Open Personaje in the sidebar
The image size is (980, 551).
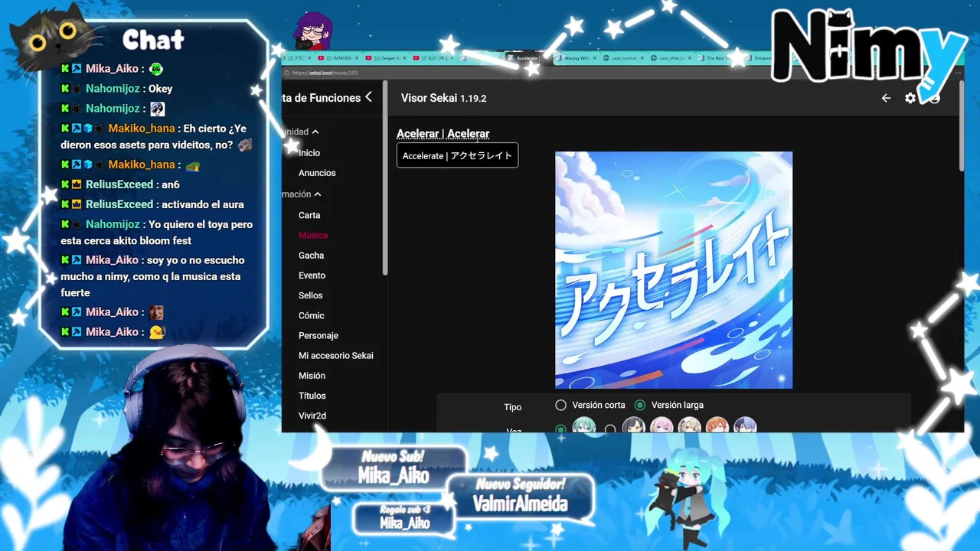tap(318, 336)
